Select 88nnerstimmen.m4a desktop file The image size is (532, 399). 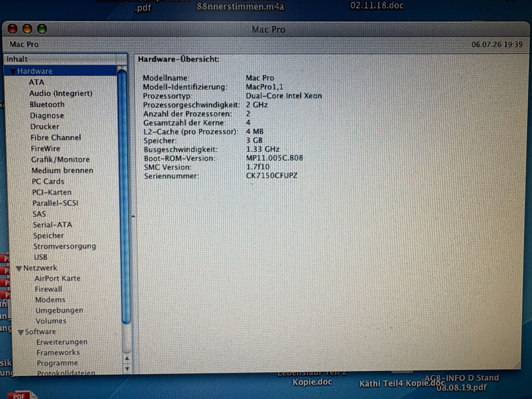point(240,7)
